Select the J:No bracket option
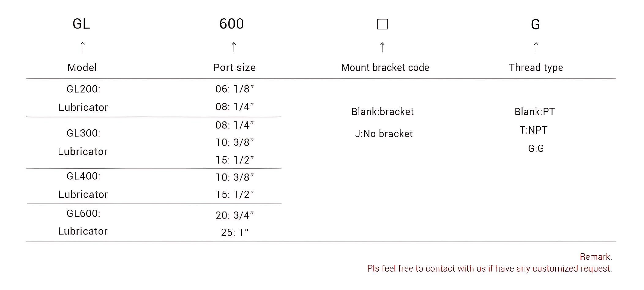This screenshot has width=644, height=290. point(384,134)
